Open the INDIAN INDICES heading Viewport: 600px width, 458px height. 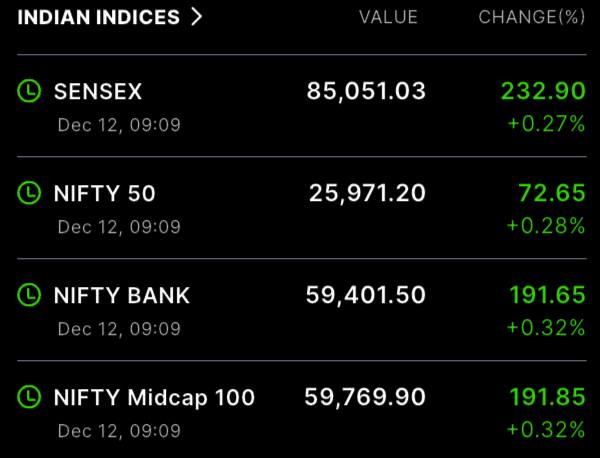coord(99,17)
